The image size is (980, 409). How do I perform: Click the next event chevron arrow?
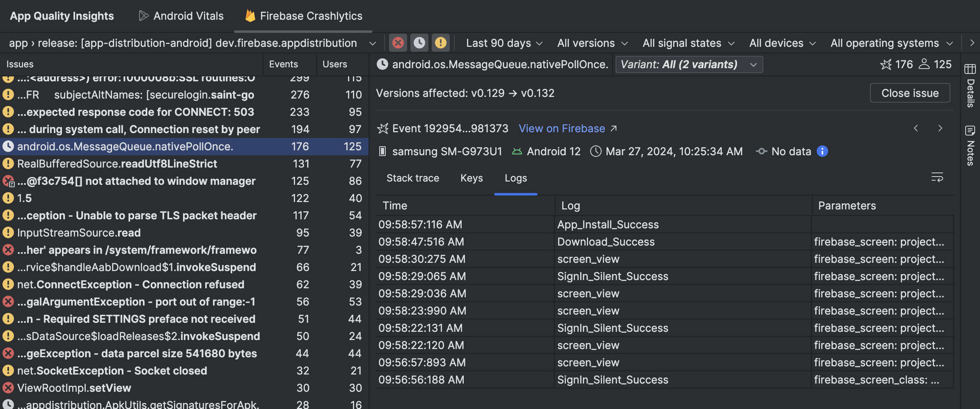(940, 128)
